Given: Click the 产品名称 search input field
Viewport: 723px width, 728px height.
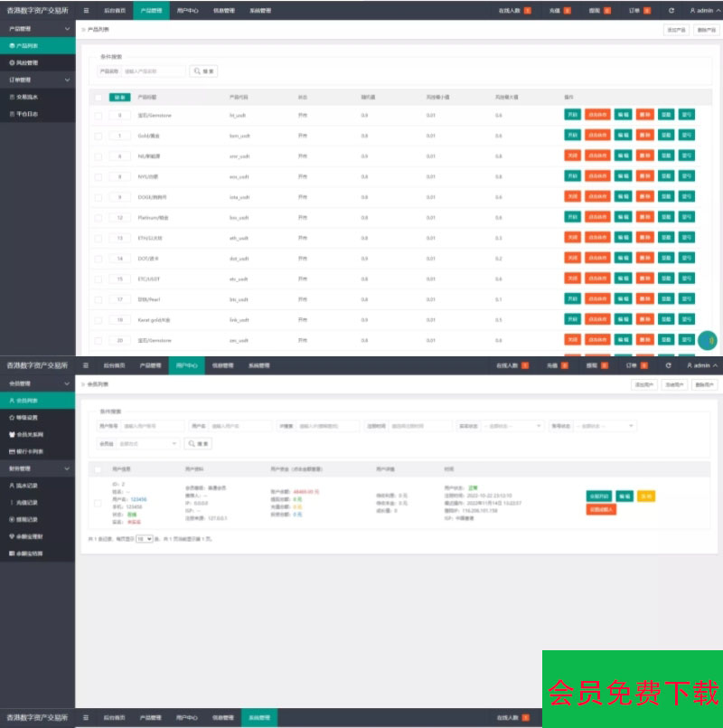Looking at the screenshot, I should click(x=152, y=71).
